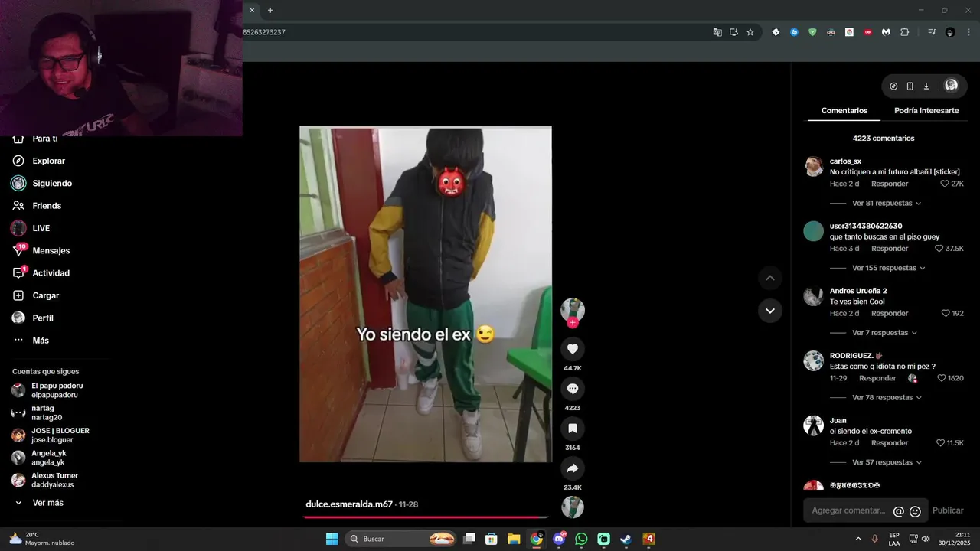
Task: Like Juan's comment
Action: click(941, 443)
